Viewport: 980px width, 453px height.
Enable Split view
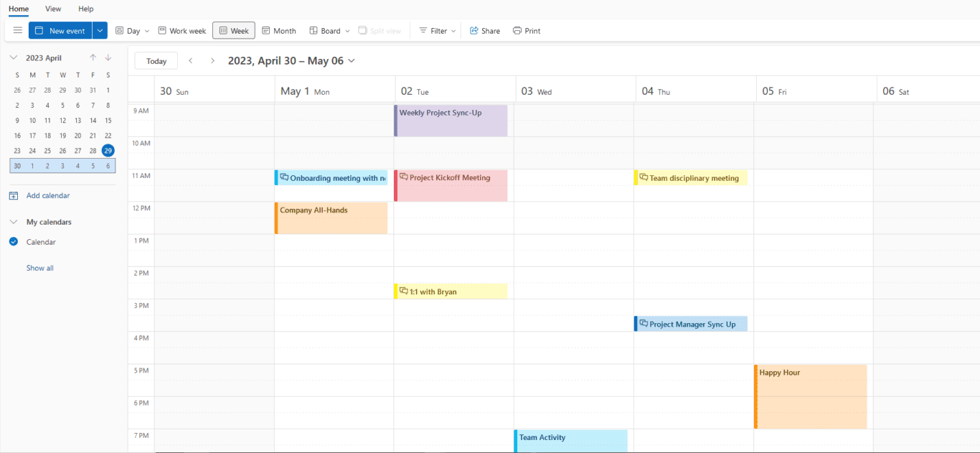click(380, 30)
